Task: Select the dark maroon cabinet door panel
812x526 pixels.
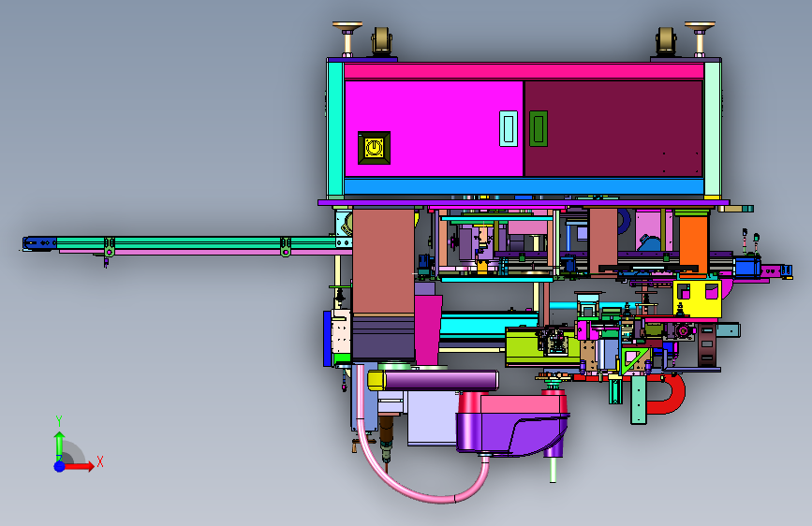Action: coord(613,128)
